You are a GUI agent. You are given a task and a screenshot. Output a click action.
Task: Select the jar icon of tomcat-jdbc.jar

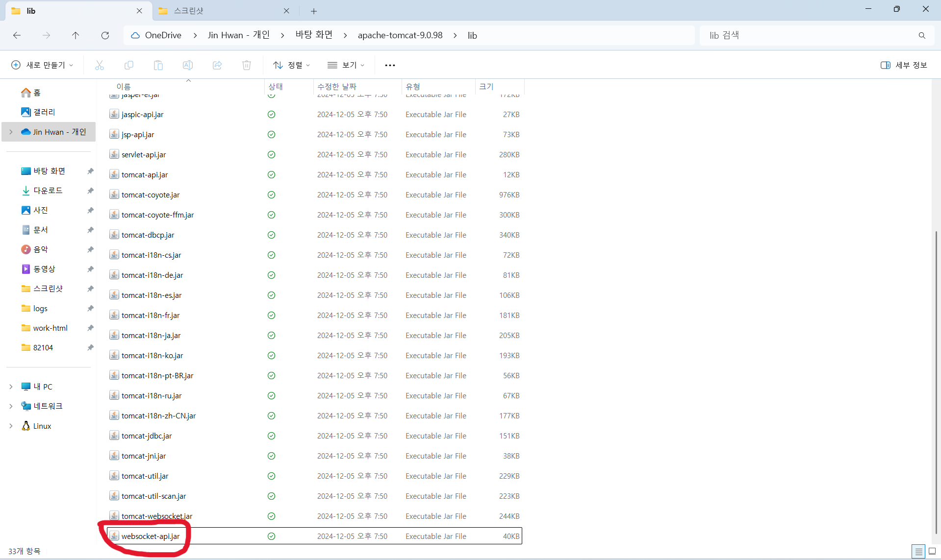pos(114,436)
